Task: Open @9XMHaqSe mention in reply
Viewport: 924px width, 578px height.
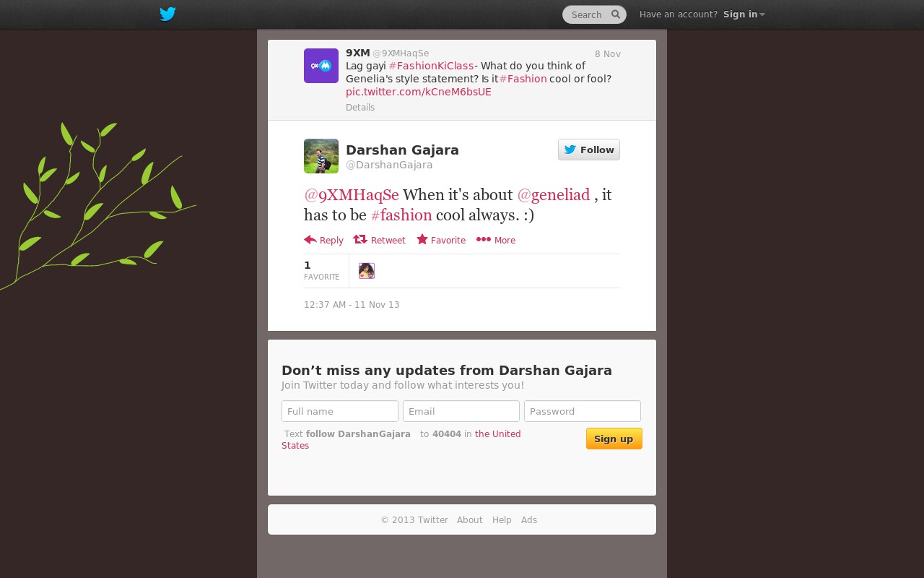Action: [352, 194]
